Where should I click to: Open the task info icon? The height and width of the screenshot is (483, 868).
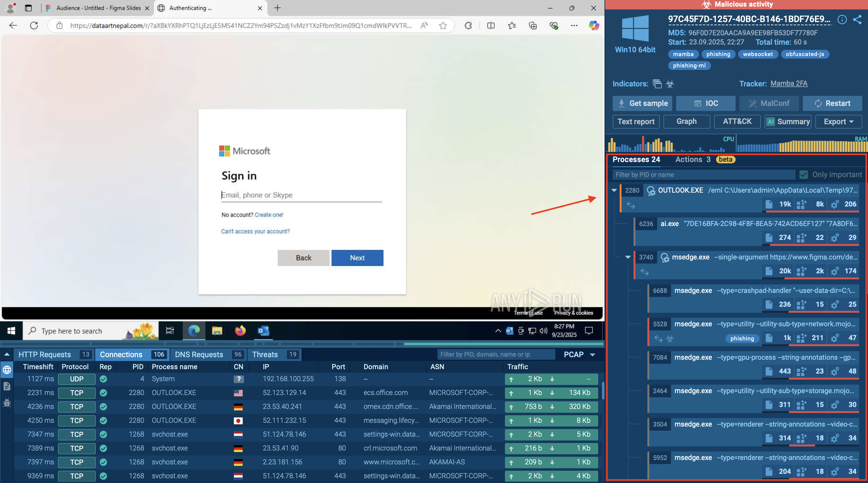tap(842, 20)
